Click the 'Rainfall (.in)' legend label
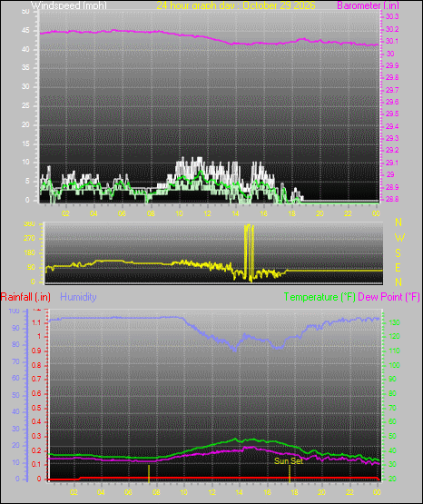This screenshot has height=504, width=423. pyautogui.click(x=25, y=297)
